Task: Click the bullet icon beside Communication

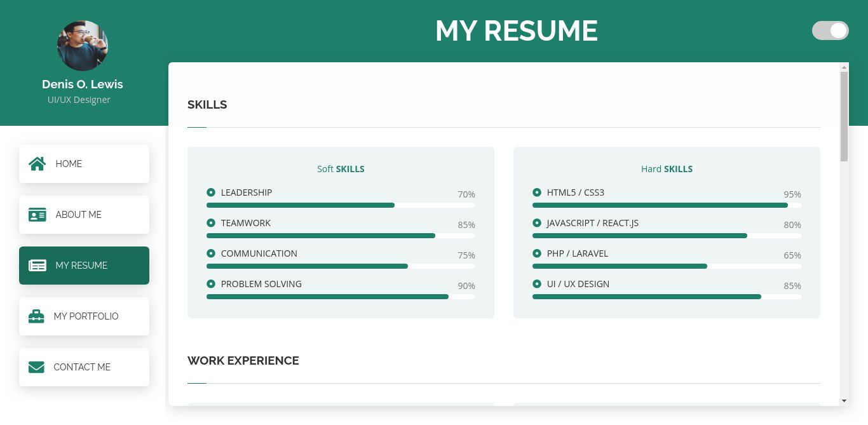Action: click(211, 253)
